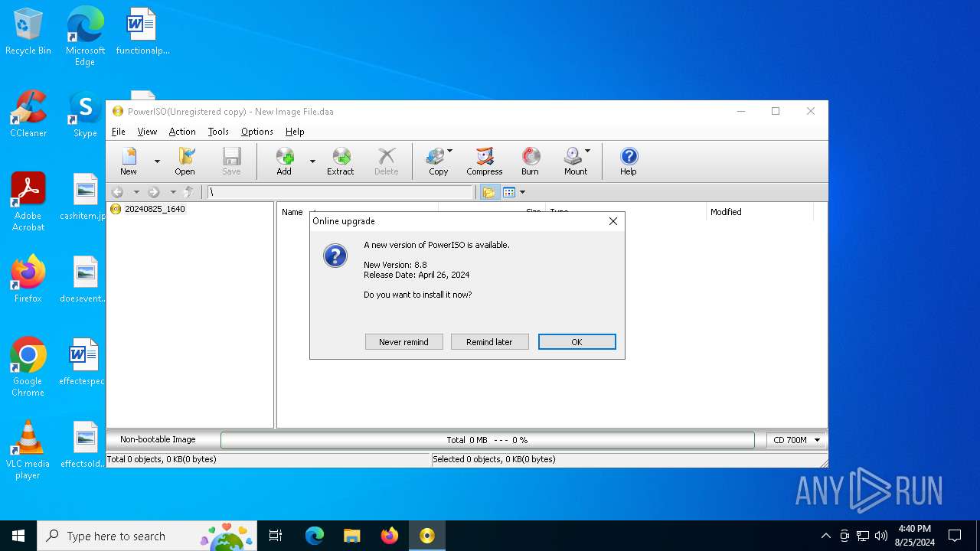The width and height of the screenshot is (980, 551).
Task: Select the functionalp Word document on desktop
Action: click(142, 32)
